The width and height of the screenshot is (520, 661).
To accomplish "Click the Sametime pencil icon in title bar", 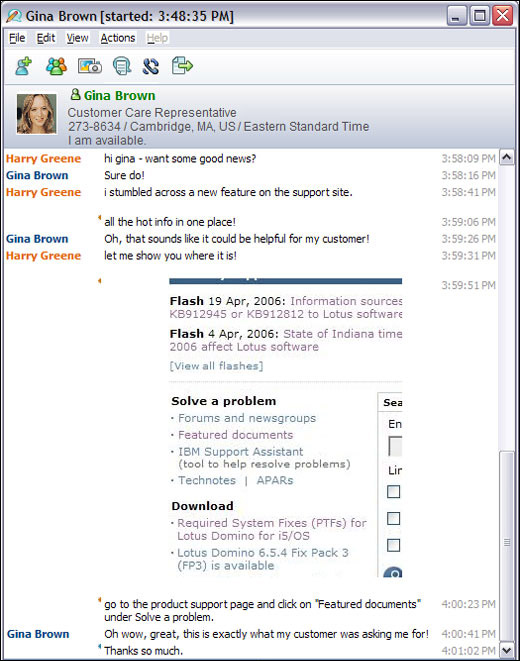I will pyautogui.click(x=14, y=16).
